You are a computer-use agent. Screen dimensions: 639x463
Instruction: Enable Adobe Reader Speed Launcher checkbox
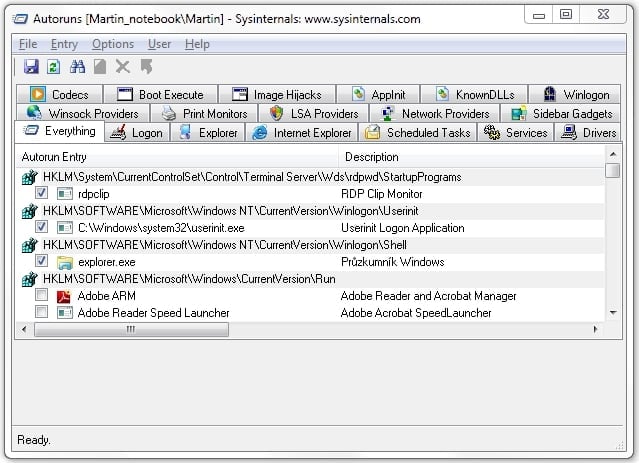(41, 312)
